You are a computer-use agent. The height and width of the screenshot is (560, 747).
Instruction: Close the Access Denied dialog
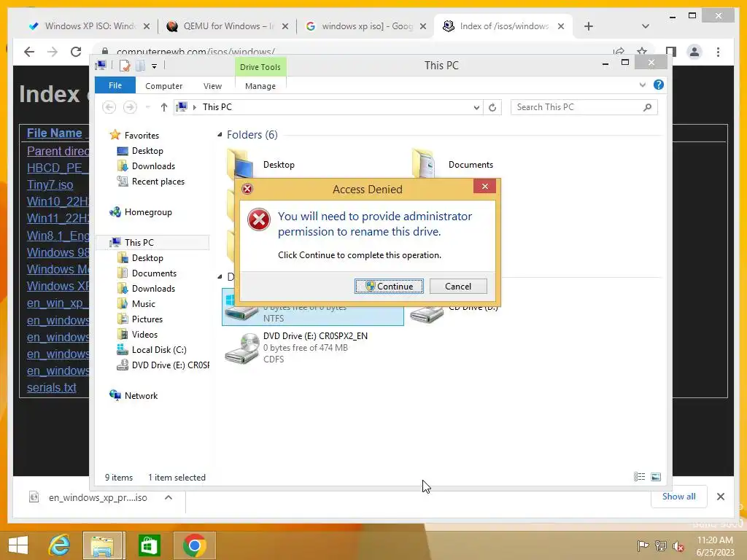(484, 186)
